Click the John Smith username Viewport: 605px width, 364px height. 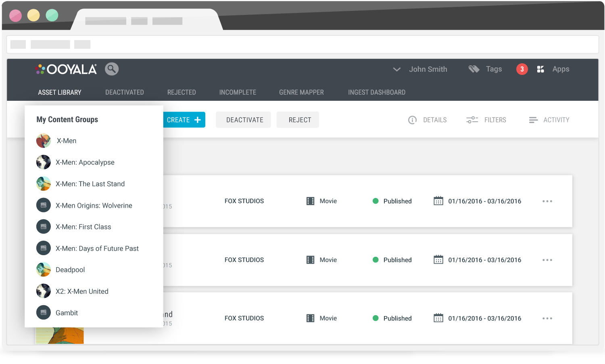pyautogui.click(x=428, y=69)
